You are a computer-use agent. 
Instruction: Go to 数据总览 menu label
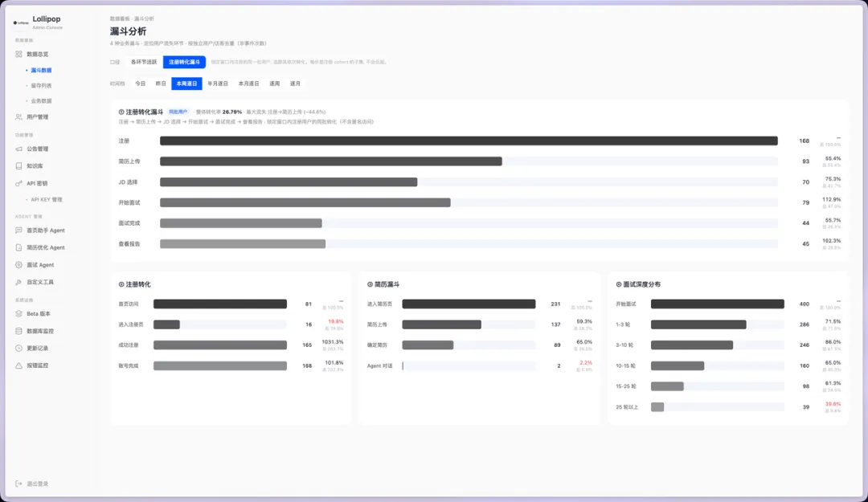38,55
